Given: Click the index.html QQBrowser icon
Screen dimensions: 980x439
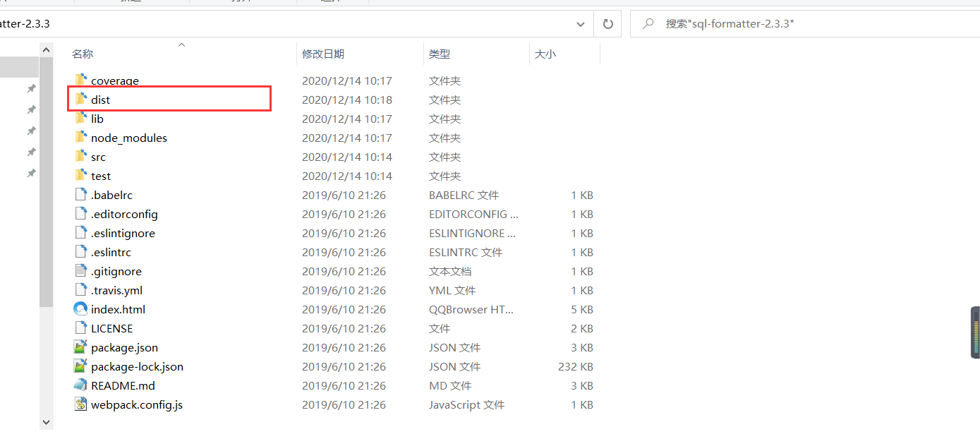Looking at the screenshot, I should coord(80,309).
